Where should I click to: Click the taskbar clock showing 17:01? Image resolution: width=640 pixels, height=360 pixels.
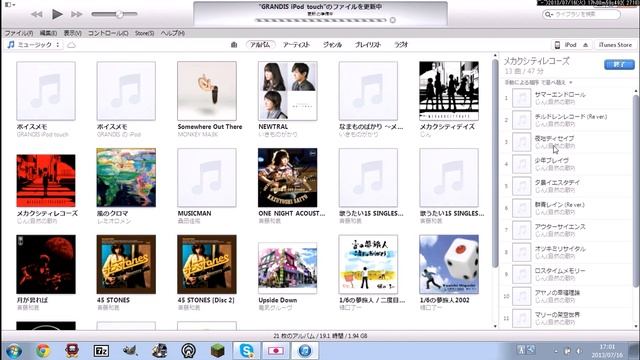point(607,351)
